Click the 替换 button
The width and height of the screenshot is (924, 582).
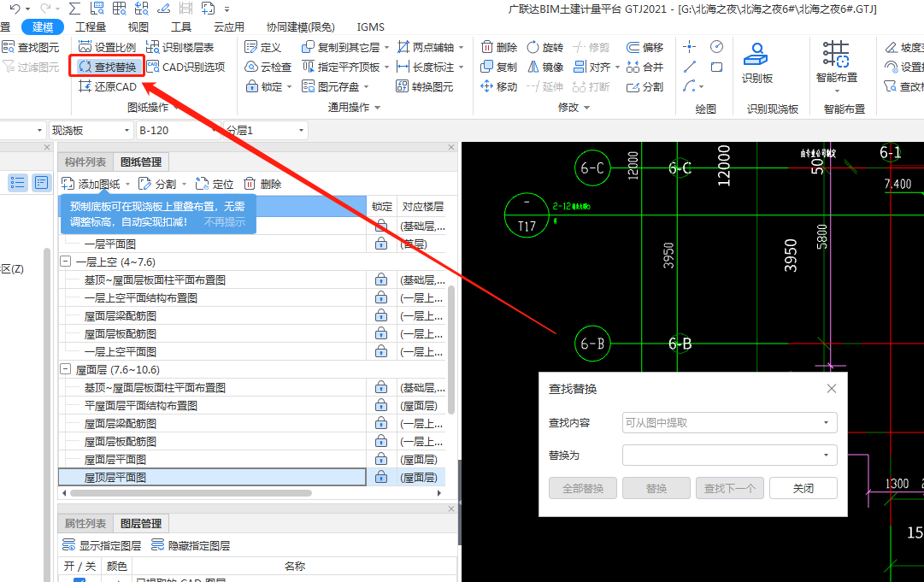click(656, 488)
